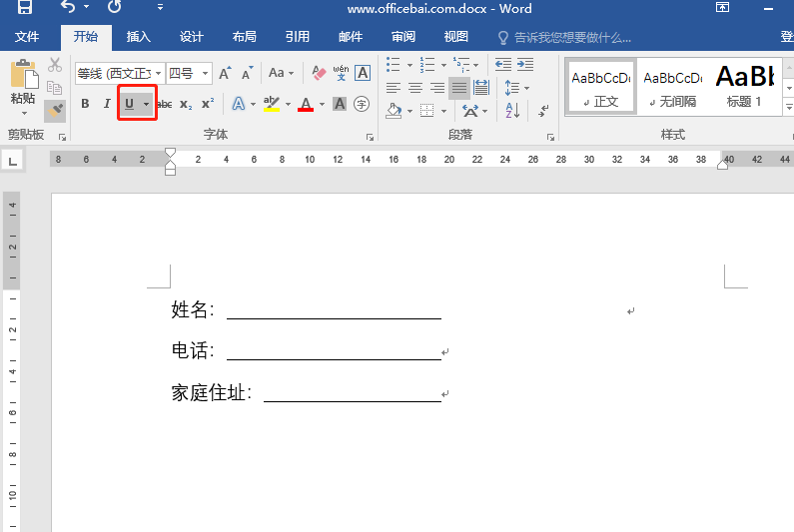Cut selection with scissors icon
794x532 pixels.
pyautogui.click(x=55, y=65)
